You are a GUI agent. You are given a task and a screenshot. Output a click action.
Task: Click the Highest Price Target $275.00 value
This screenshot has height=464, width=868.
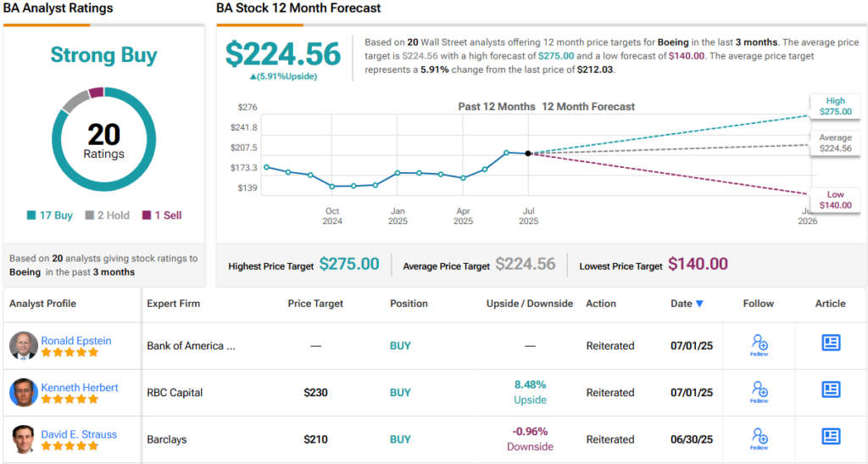point(349,264)
